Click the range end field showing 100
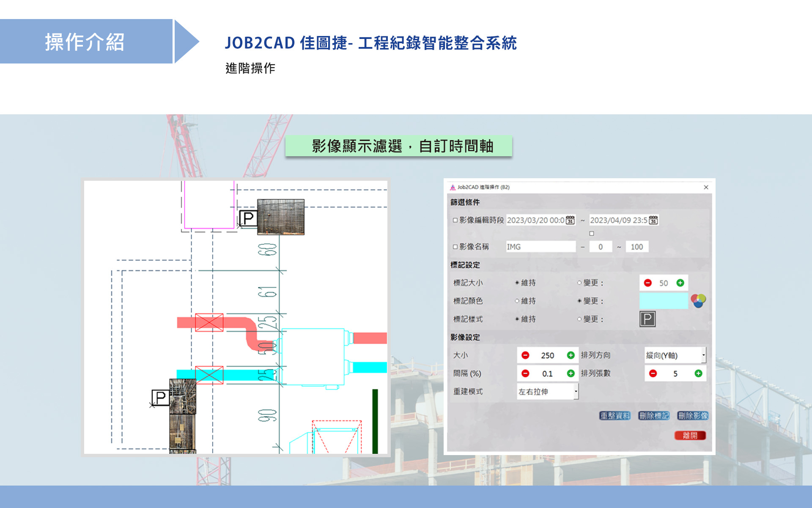Viewport: 812px width, 508px height. (x=637, y=247)
